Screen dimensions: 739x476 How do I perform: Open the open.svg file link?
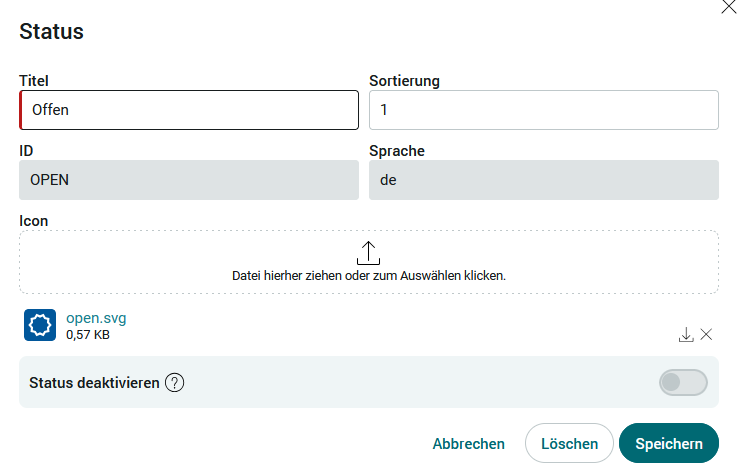96,318
